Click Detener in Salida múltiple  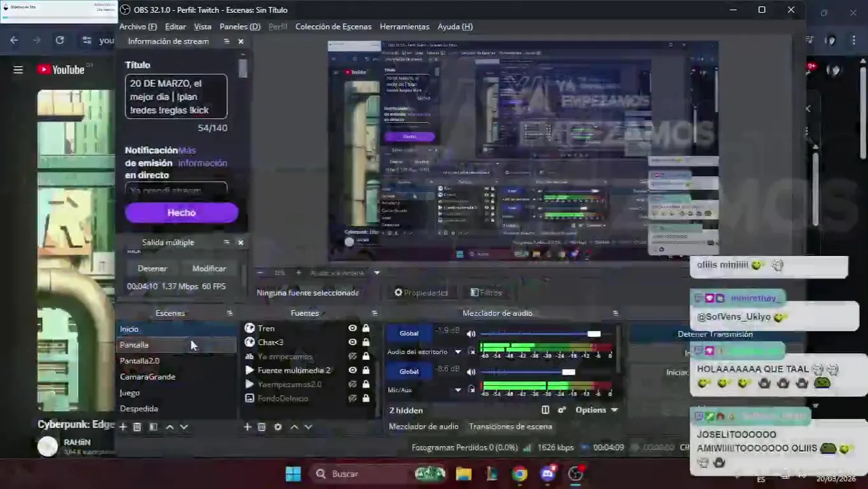click(x=152, y=268)
